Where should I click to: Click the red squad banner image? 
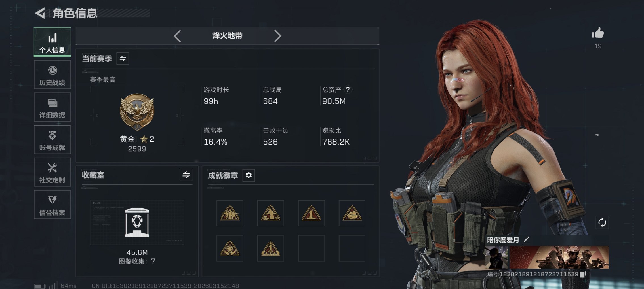(559, 257)
